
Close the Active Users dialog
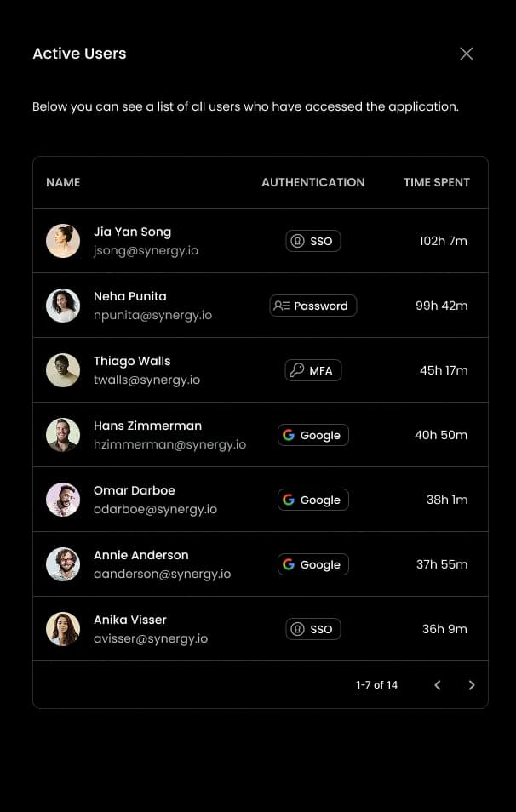[x=467, y=54]
